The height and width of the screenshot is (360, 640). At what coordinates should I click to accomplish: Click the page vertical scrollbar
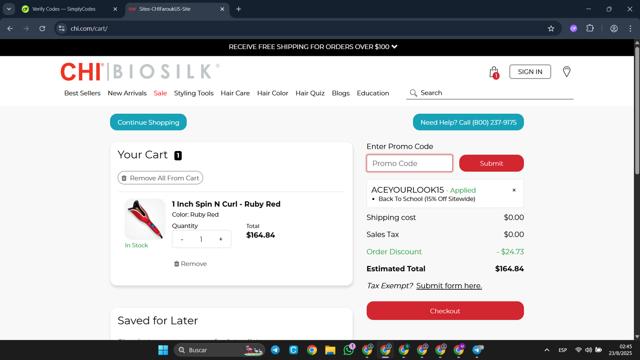point(637,110)
